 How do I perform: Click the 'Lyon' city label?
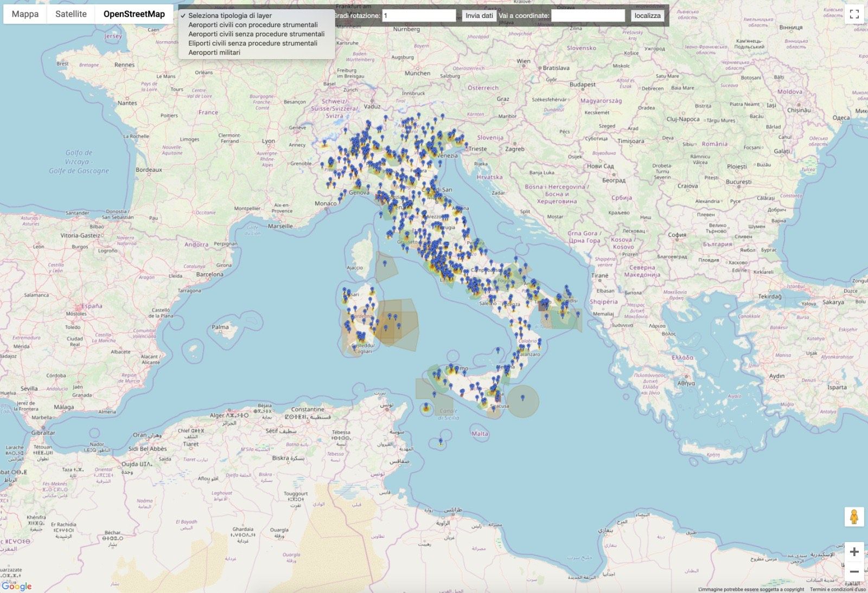pyautogui.click(x=269, y=141)
